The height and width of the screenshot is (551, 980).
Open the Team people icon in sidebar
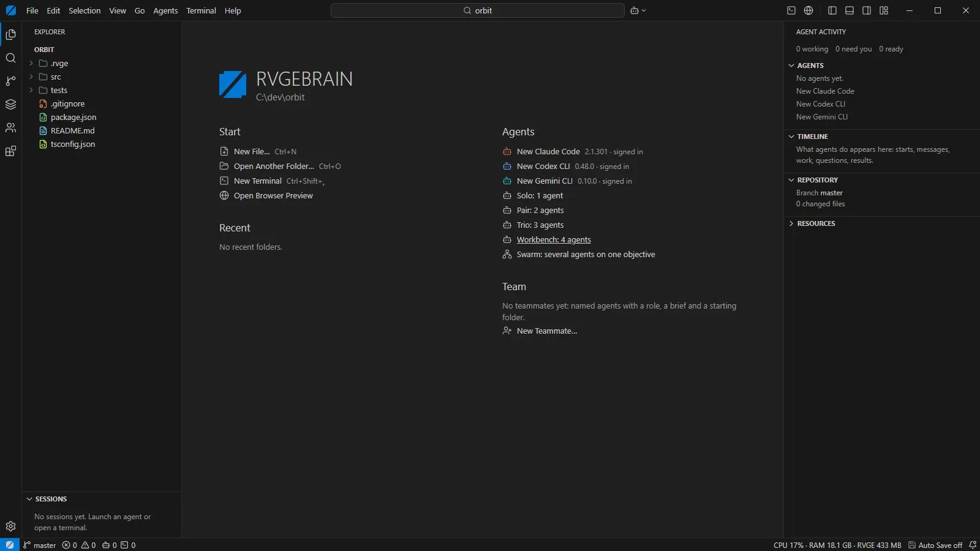(x=10, y=127)
